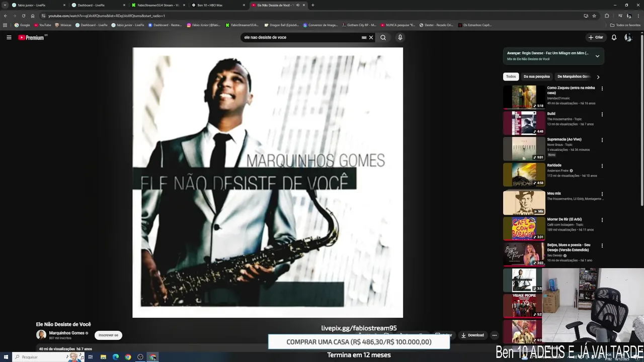Open 'Meu mix' playlist thumbnail

pyautogui.click(x=524, y=202)
